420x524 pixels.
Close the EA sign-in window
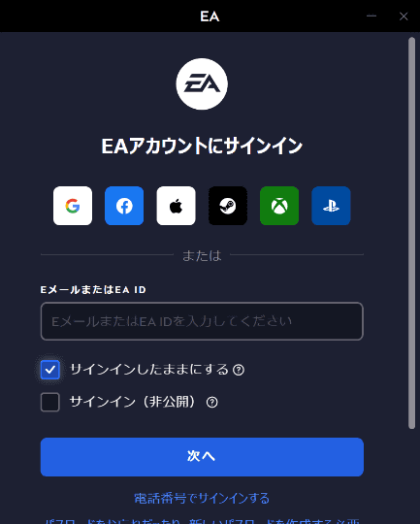pyautogui.click(x=404, y=16)
